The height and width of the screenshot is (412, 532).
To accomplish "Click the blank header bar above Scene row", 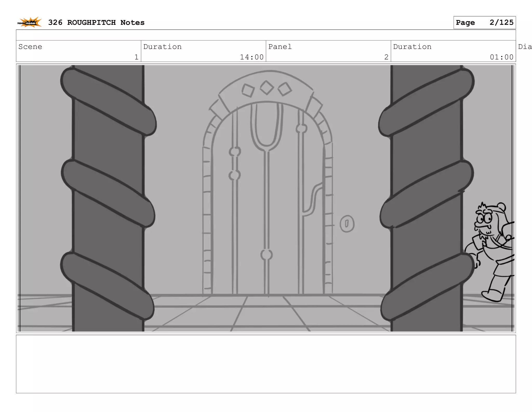I will coord(266,35).
